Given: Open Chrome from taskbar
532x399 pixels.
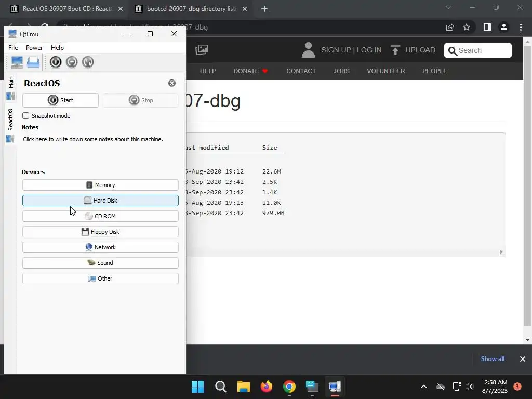Looking at the screenshot, I should coord(289,387).
